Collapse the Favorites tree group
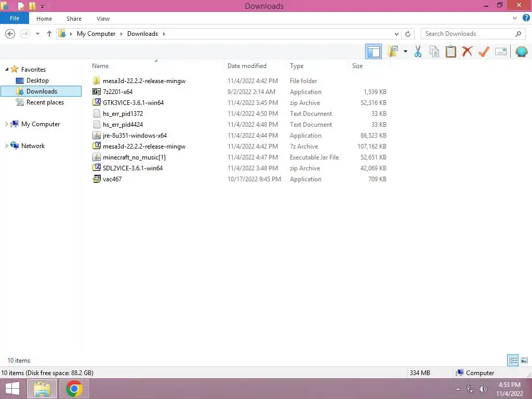 (7, 69)
